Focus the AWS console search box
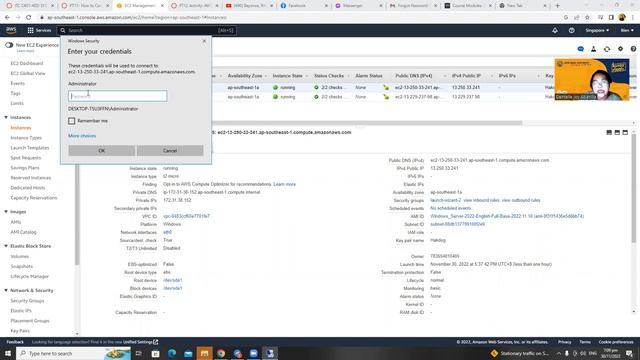Screen dimensions: 640x360 click(x=147, y=30)
